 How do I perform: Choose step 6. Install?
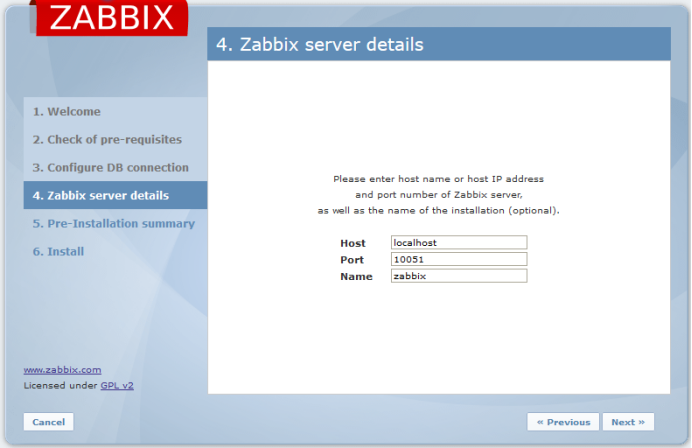pyautogui.click(x=58, y=252)
